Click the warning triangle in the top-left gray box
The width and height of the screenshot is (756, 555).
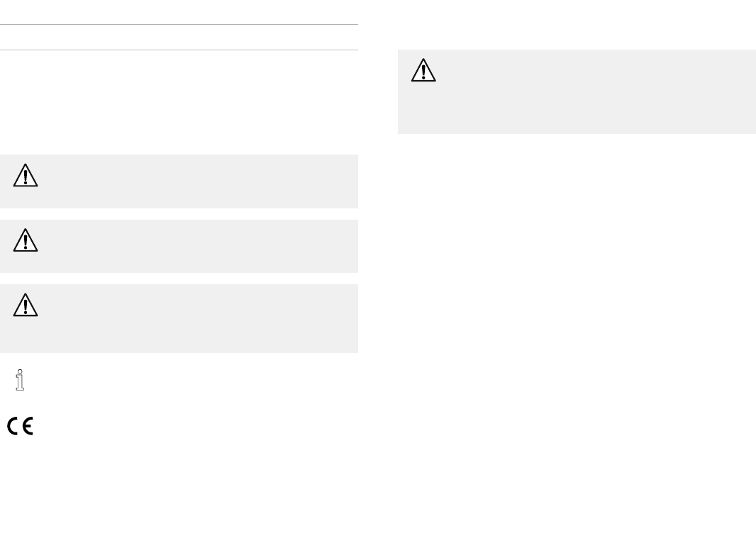pyautogui.click(x=26, y=176)
